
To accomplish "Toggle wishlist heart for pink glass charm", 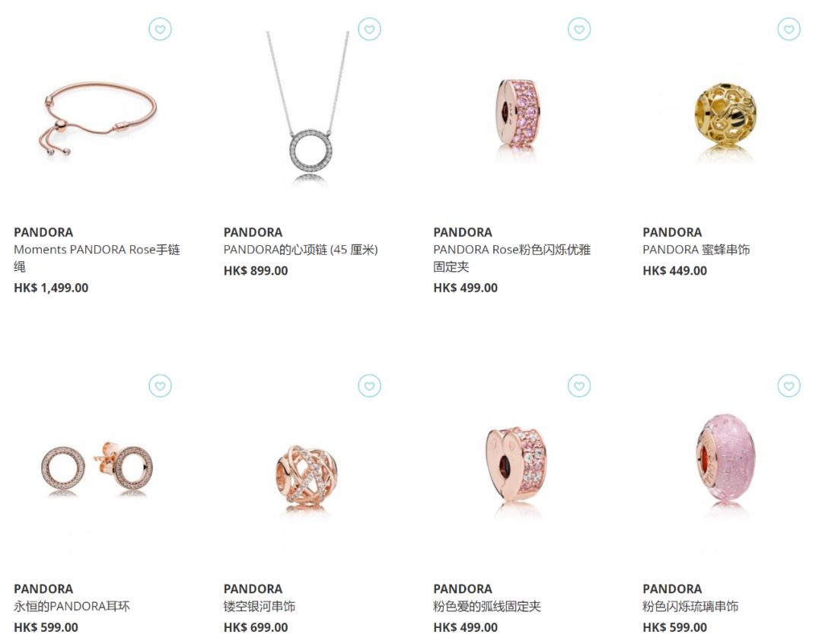I will click(x=789, y=385).
